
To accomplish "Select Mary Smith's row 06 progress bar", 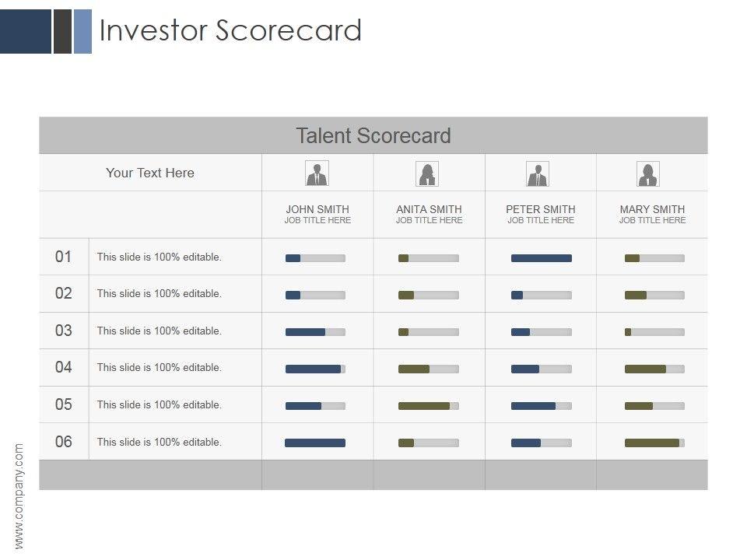I will [x=654, y=443].
